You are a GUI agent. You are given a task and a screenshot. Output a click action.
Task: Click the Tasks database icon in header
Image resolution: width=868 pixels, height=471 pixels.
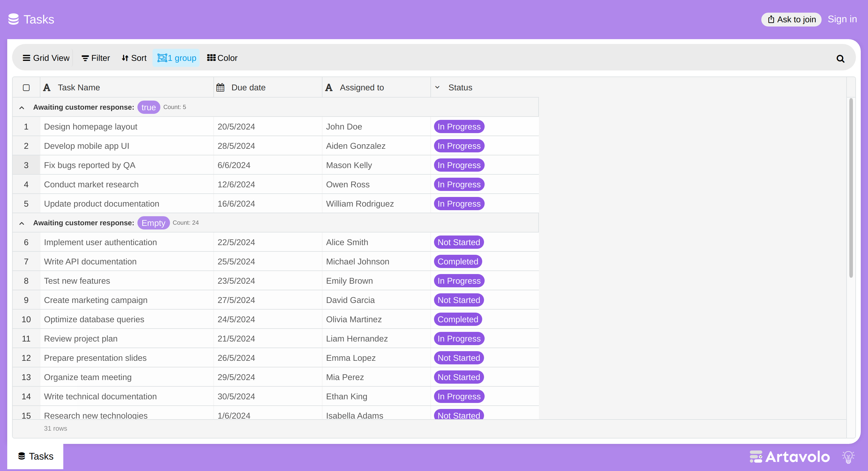coord(14,19)
